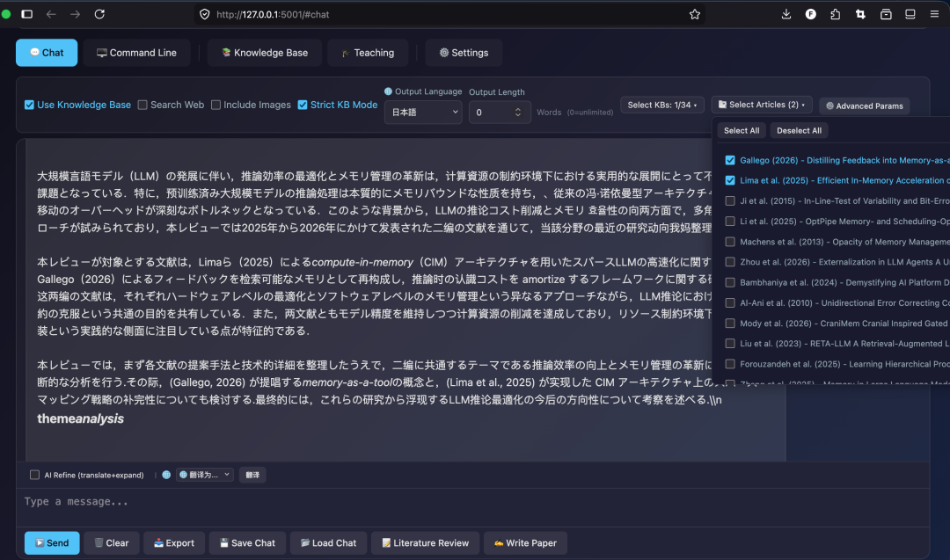Check the Li et al. (2025) OptPipe article

tap(730, 222)
